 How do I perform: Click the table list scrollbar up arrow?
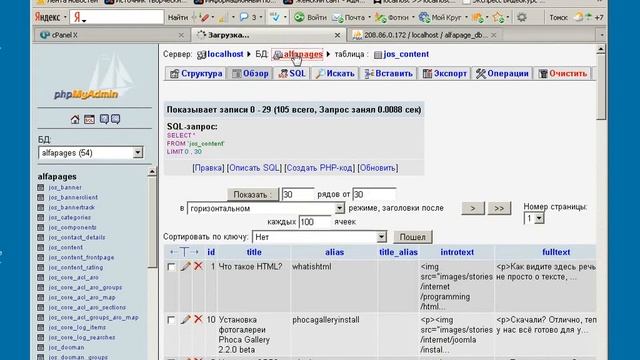tap(152, 172)
